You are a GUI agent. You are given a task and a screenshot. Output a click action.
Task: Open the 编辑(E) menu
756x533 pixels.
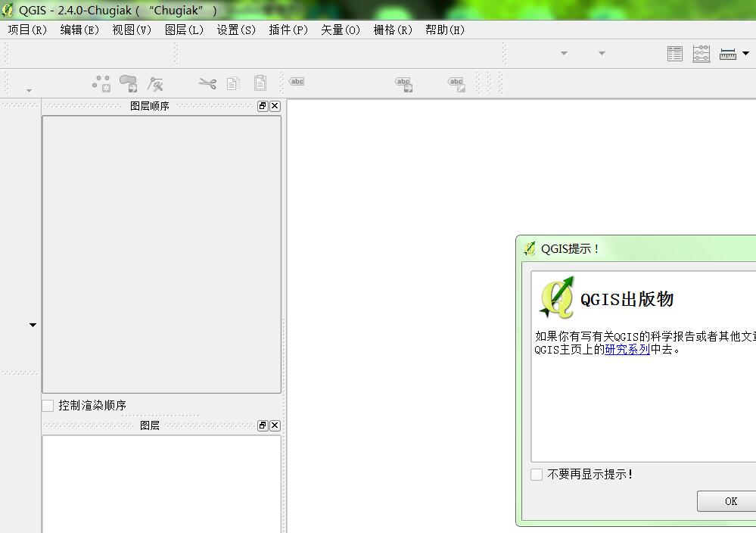pyautogui.click(x=79, y=30)
